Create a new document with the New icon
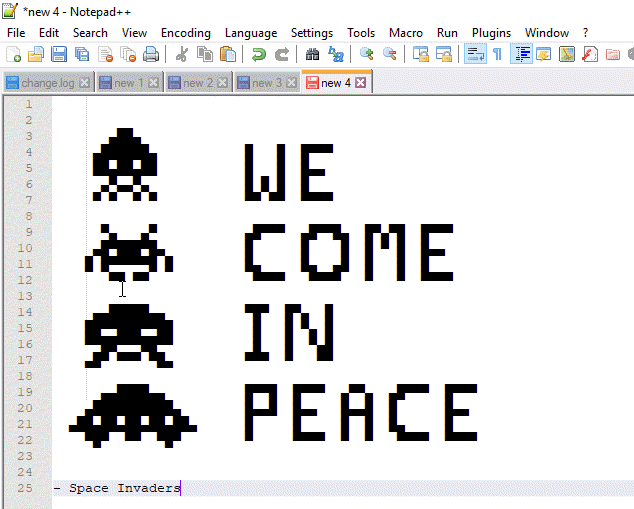 click(13, 54)
